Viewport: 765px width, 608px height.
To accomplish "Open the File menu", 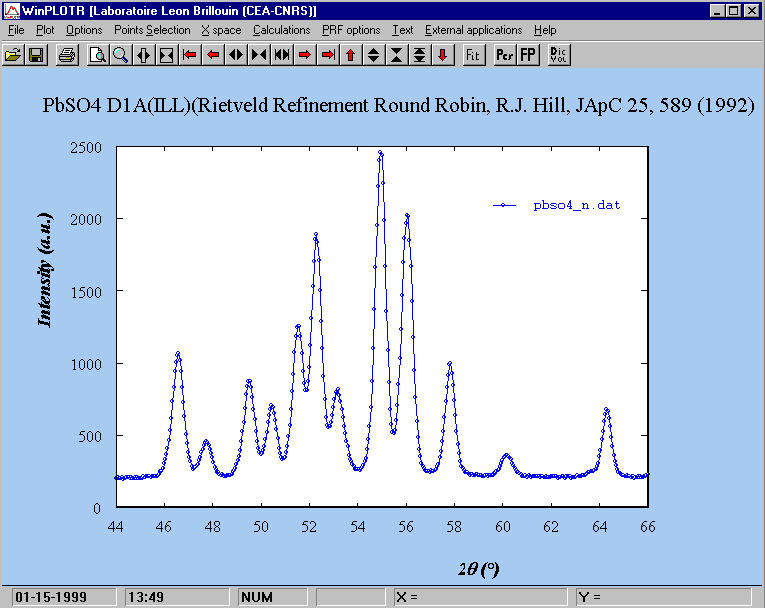I will 16,30.
